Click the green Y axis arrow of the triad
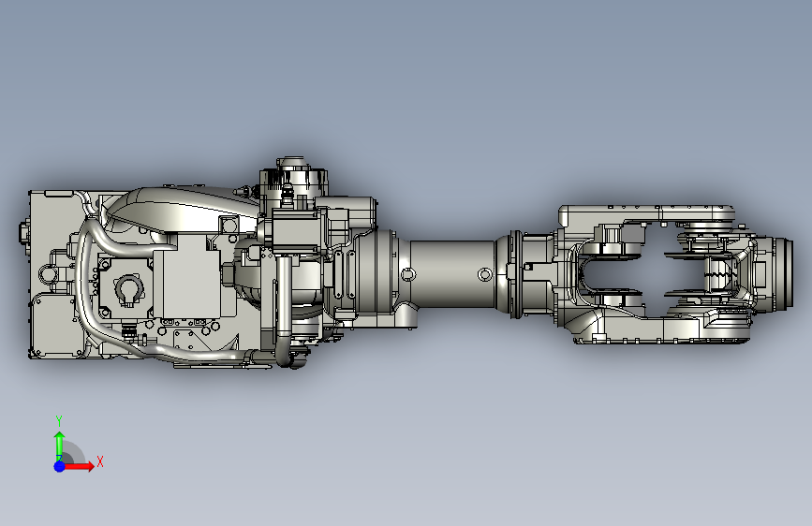The height and width of the screenshot is (526, 812). [x=60, y=446]
